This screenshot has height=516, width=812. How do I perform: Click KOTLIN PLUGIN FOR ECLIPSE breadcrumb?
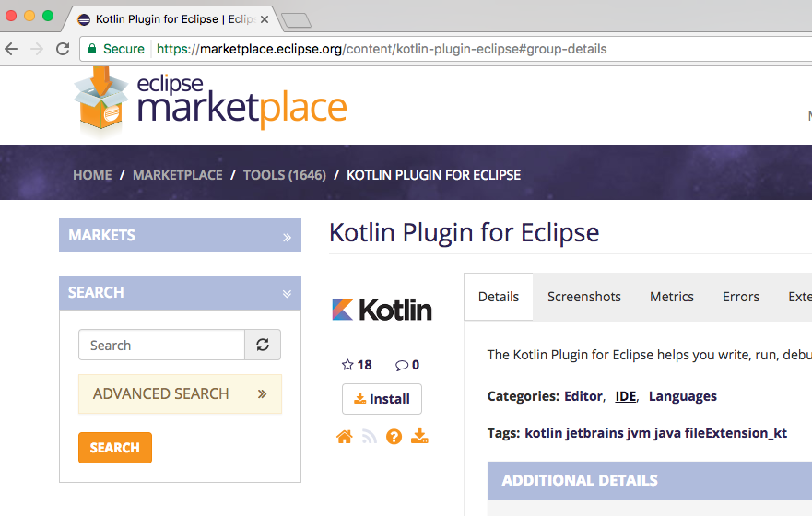[433, 175]
